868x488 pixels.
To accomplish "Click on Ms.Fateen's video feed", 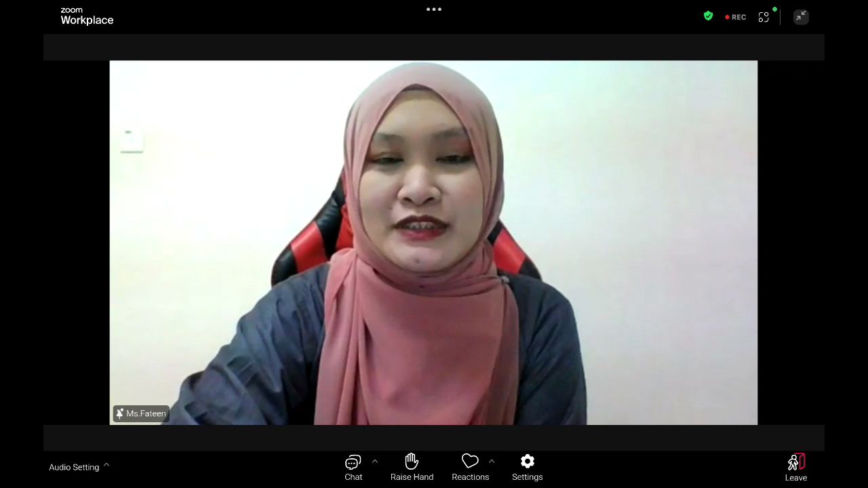I will coord(433,243).
